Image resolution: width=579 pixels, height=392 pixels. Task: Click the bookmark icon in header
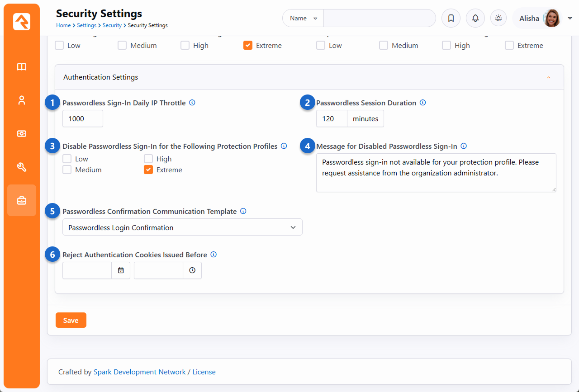451,19
